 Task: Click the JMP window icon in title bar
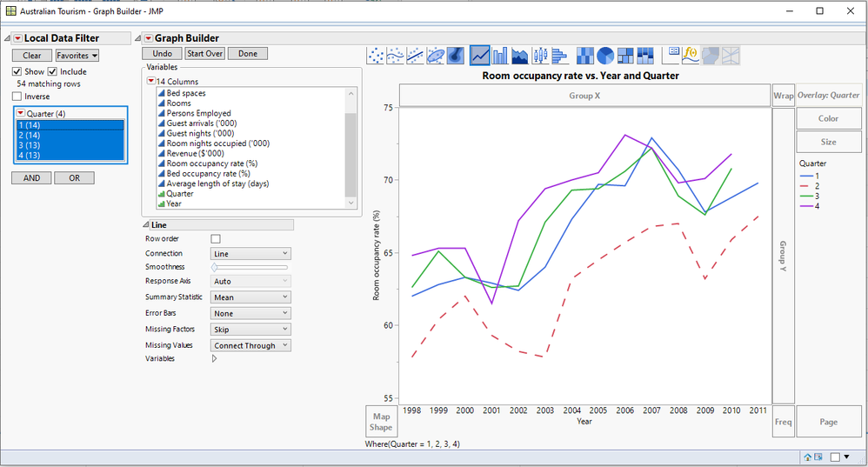10,11
